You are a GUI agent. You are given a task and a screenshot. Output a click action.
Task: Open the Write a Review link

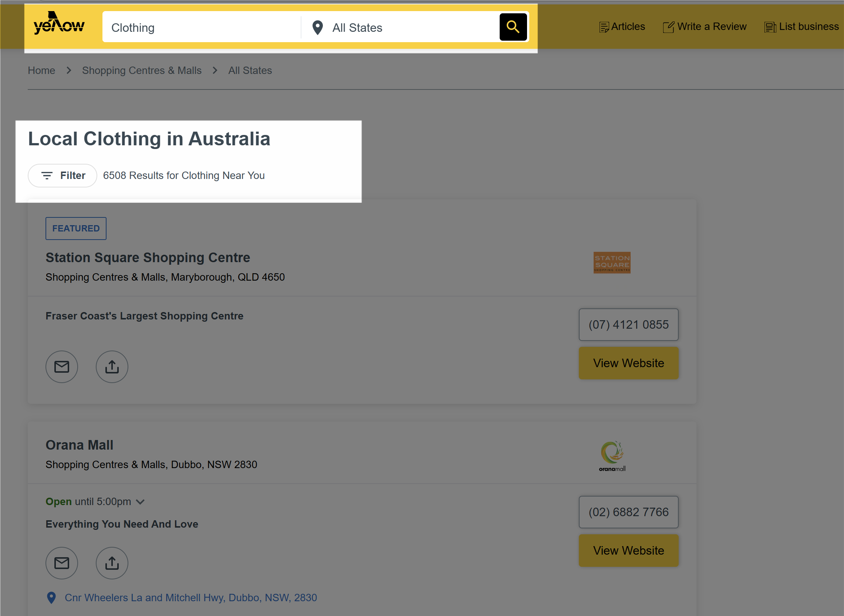pos(712,27)
